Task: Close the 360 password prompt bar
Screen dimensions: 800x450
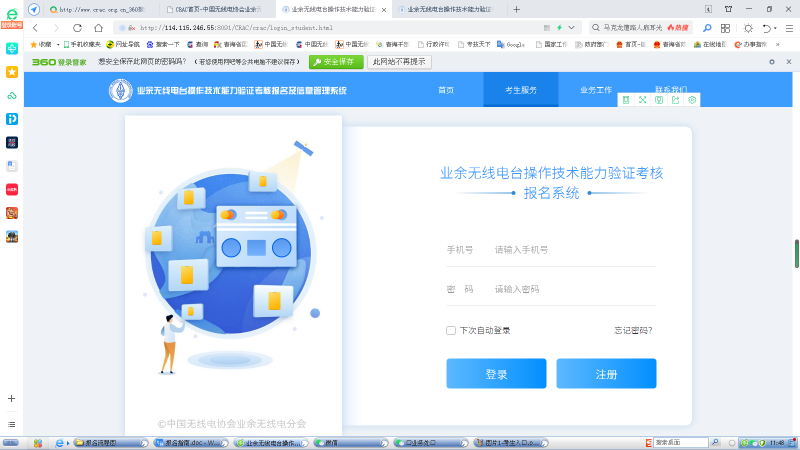Action: click(787, 61)
